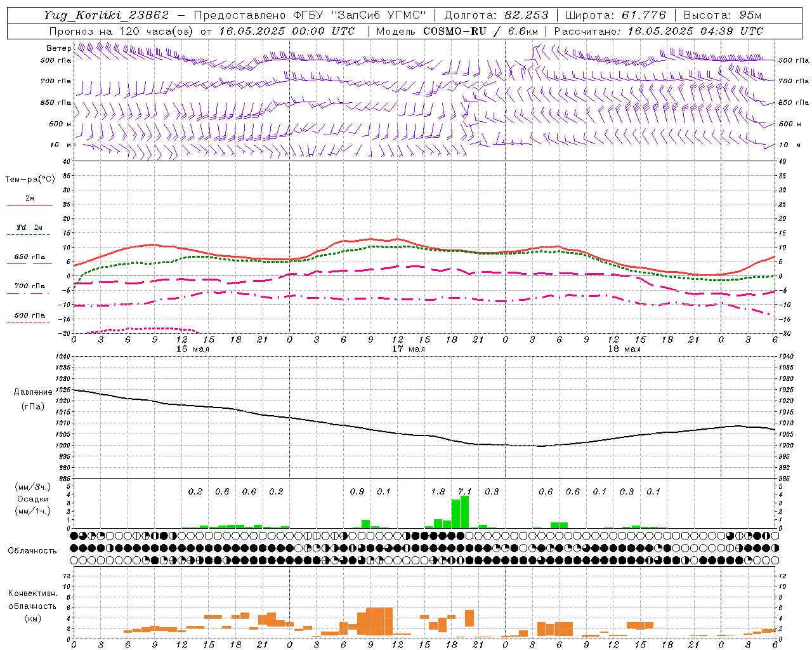This screenshot has width=812, height=650.
Task: Select the '(мм/3ч.)' units label
Action: tap(32, 487)
